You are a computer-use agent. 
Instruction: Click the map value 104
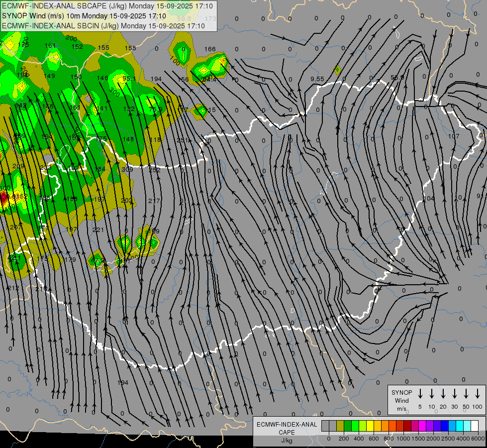point(429,198)
